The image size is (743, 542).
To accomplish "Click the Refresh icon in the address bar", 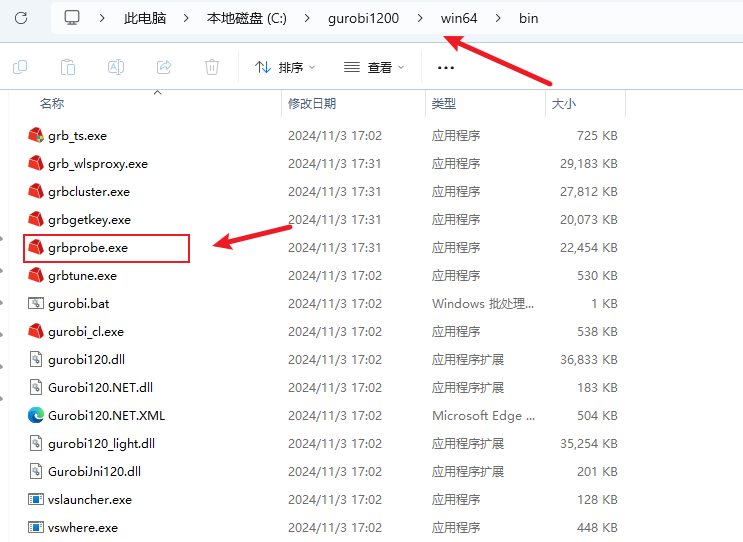I will [x=21, y=18].
